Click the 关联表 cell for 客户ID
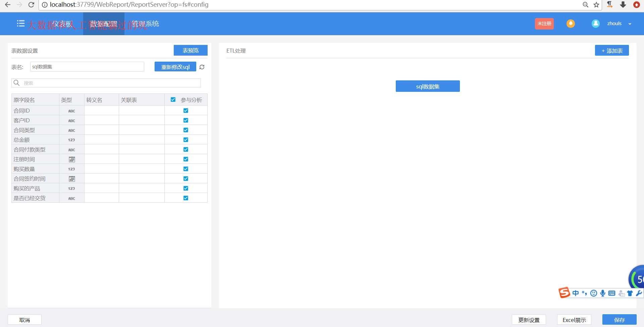Viewport: 644px width, 327px height. coord(142,120)
